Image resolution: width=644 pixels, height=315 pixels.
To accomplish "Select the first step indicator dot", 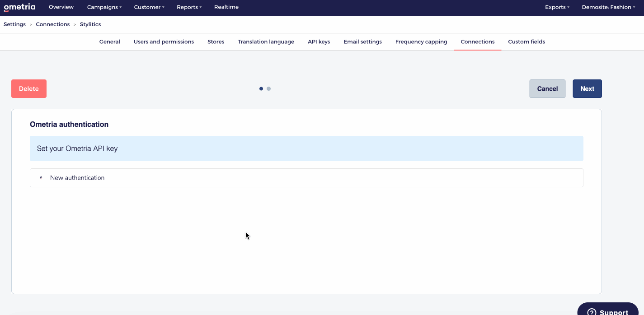I will [261, 89].
